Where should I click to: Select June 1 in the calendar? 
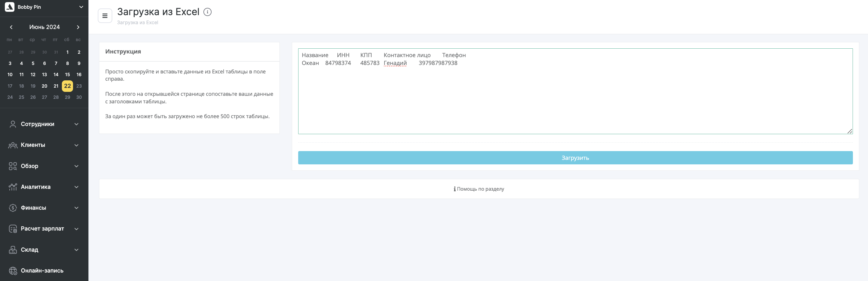click(67, 52)
